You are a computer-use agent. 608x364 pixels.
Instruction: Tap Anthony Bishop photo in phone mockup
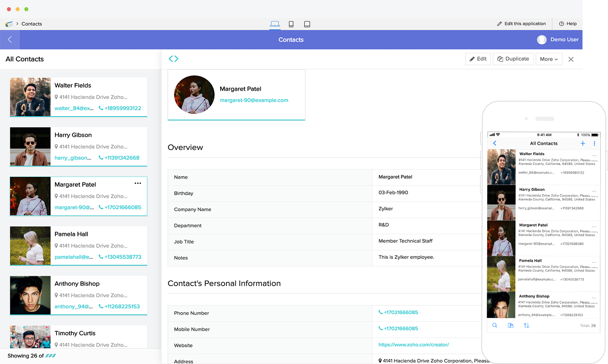point(501,305)
